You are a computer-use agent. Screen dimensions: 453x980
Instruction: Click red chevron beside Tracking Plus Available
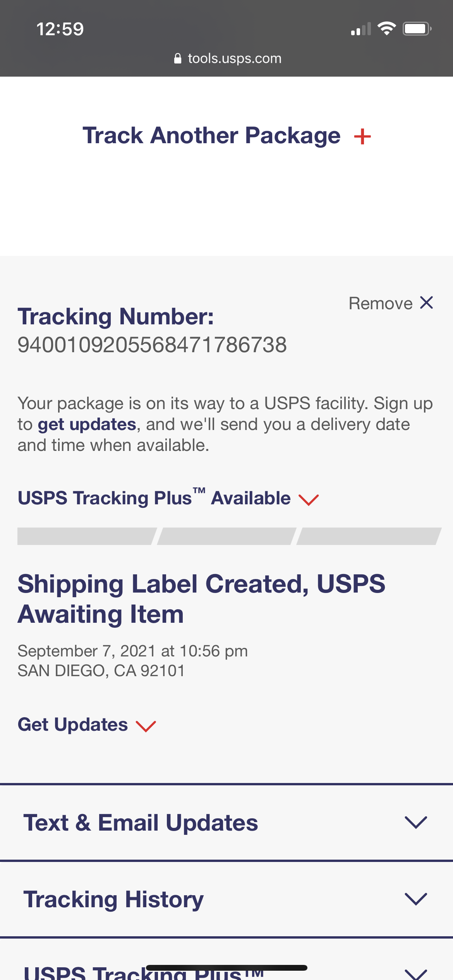click(309, 500)
